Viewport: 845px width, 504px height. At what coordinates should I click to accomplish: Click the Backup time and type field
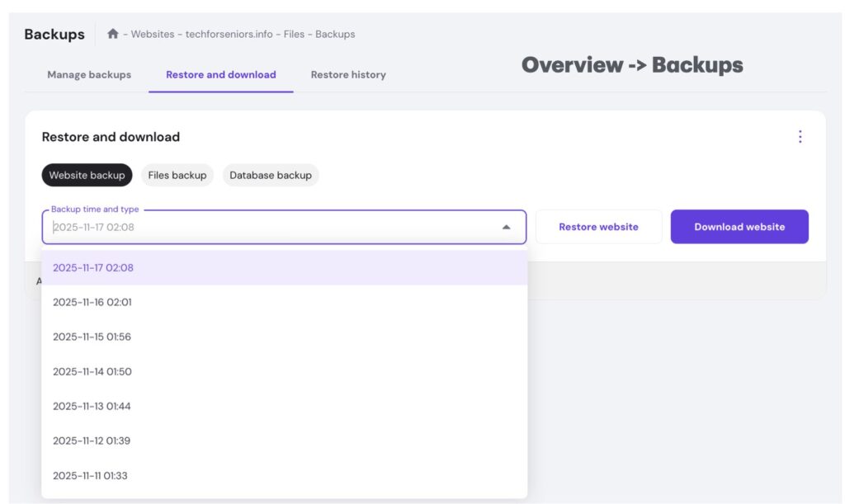click(272, 227)
